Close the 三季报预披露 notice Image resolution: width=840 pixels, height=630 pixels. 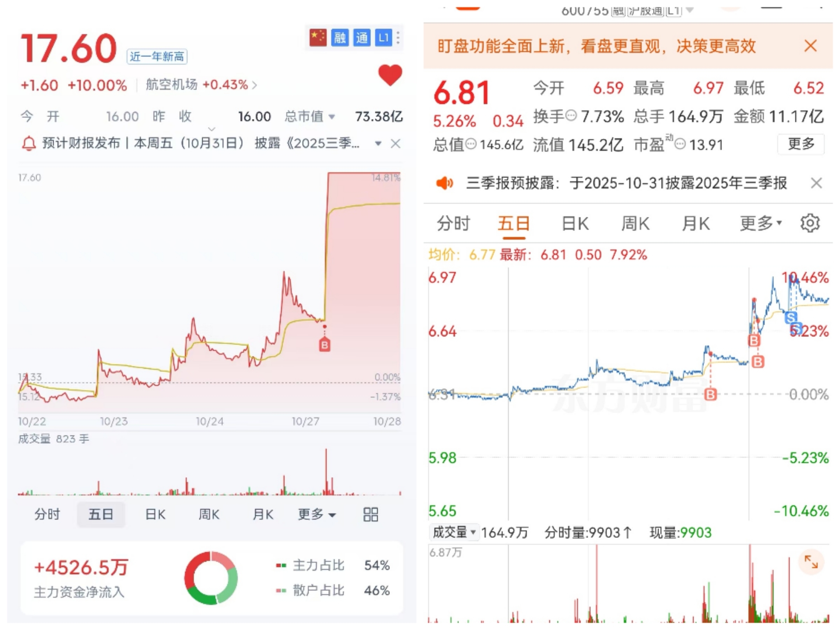[816, 183]
